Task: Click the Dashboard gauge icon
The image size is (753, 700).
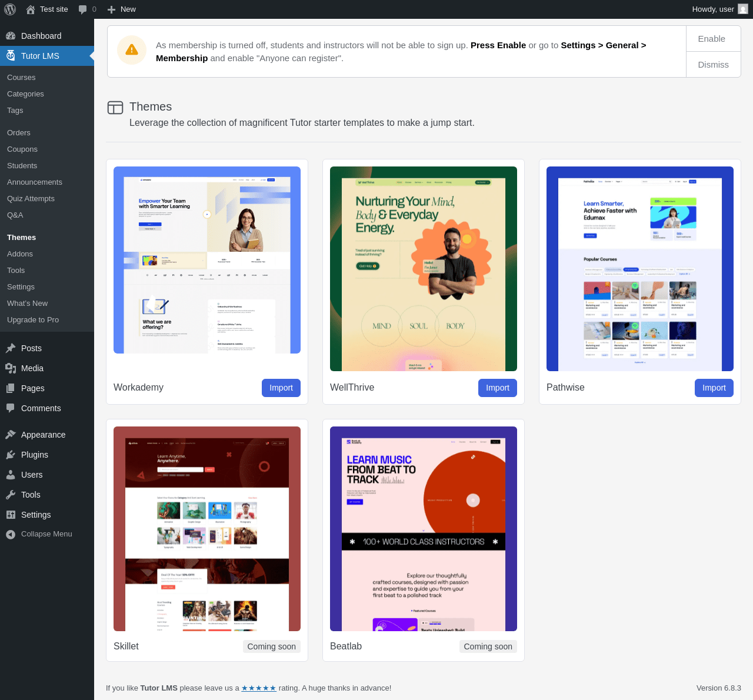Action: pos(11,36)
